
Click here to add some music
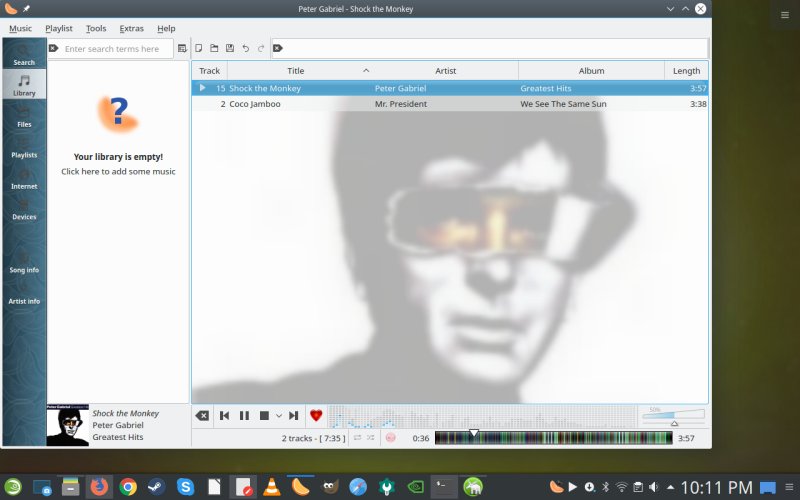tap(118, 171)
